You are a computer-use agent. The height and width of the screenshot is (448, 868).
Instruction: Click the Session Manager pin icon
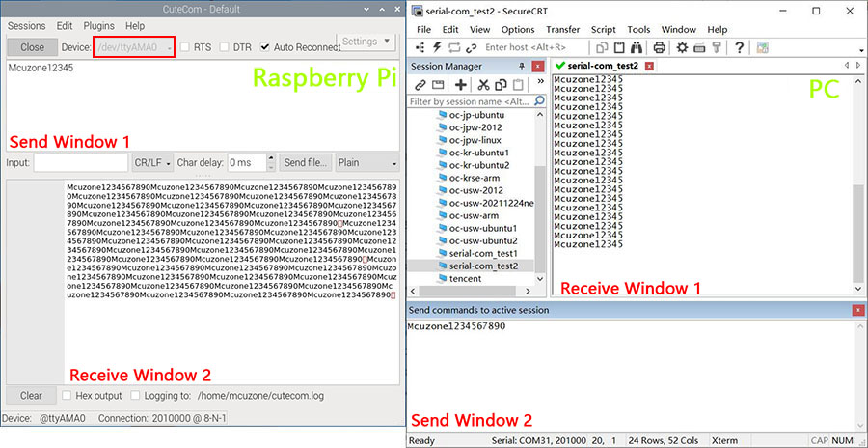pos(522,66)
